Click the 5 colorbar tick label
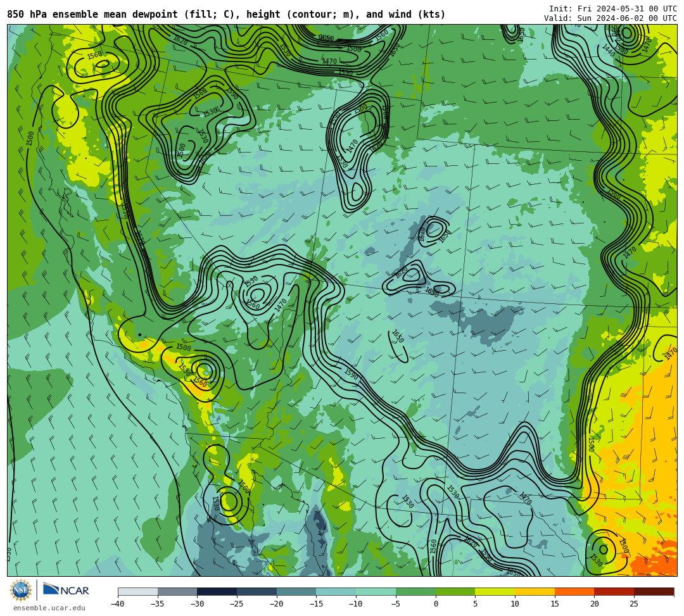This screenshot has width=684, height=616. [475, 604]
